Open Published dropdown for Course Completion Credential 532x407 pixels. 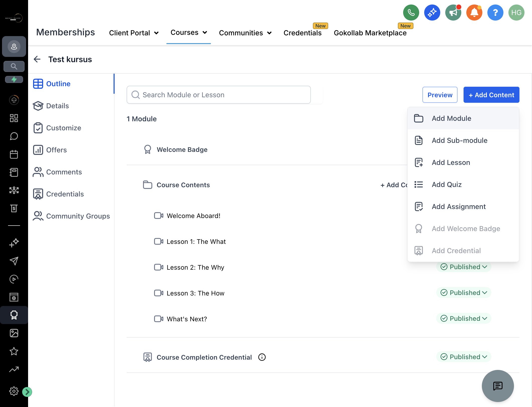point(464,357)
